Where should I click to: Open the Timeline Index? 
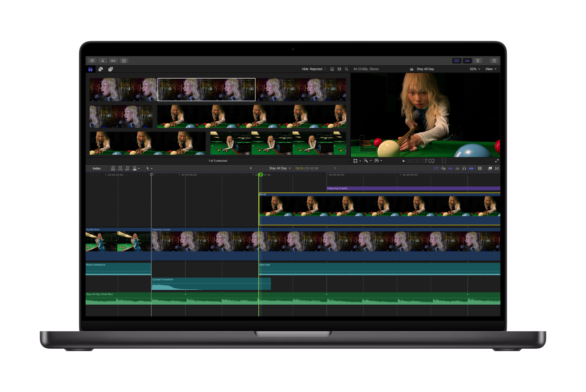(97, 168)
